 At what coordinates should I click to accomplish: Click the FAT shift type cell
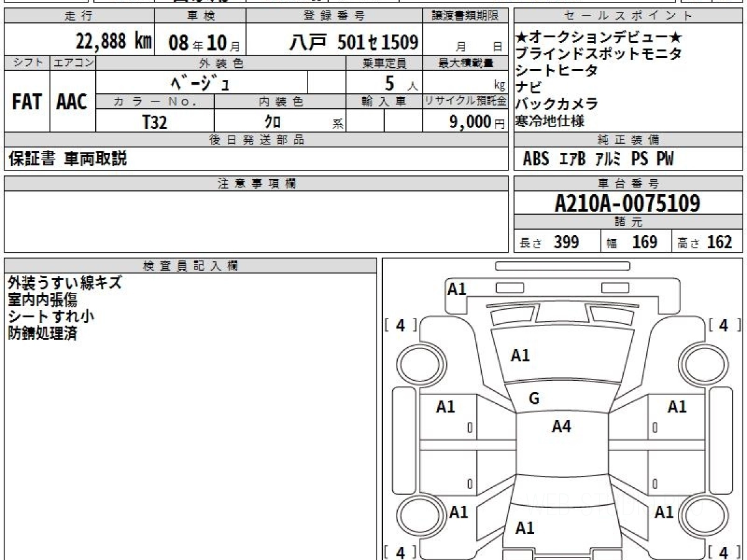pyautogui.click(x=27, y=101)
